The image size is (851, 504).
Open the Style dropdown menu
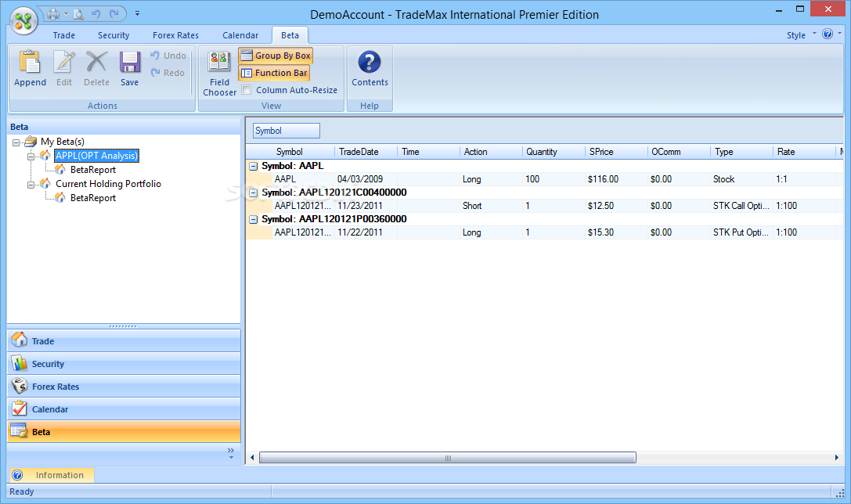[x=801, y=35]
